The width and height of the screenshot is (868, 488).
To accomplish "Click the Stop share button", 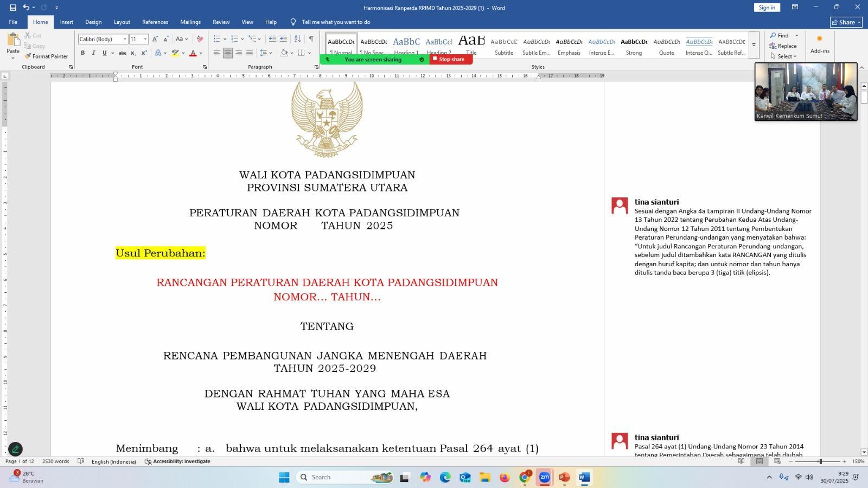I will [x=451, y=59].
